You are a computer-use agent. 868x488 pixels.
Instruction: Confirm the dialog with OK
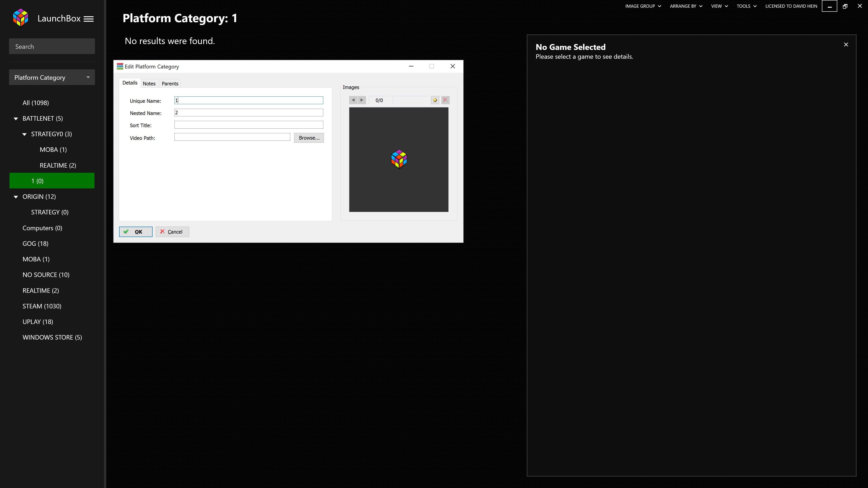click(x=135, y=232)
